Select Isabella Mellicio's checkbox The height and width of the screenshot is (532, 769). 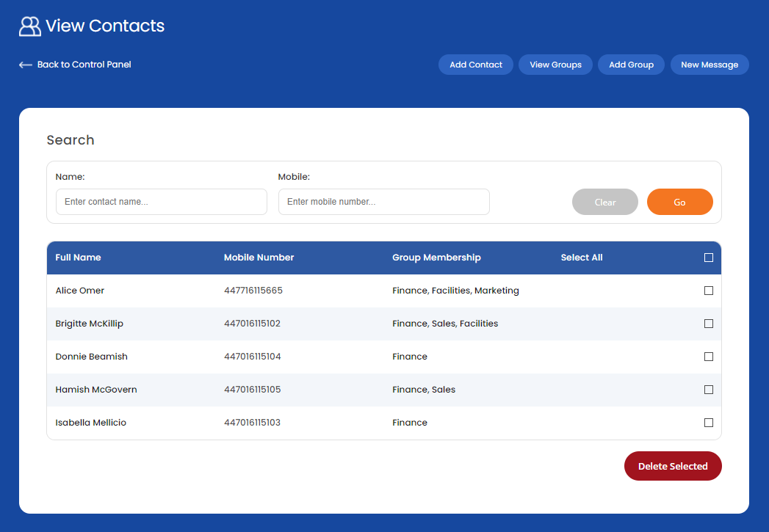tap(708, 423)
